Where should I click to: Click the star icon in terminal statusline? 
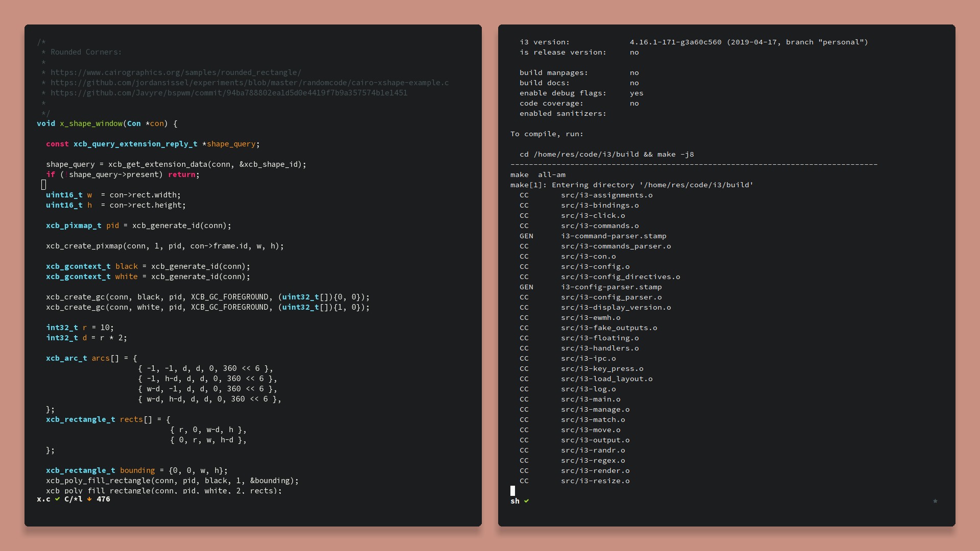(x=935, y=501)
